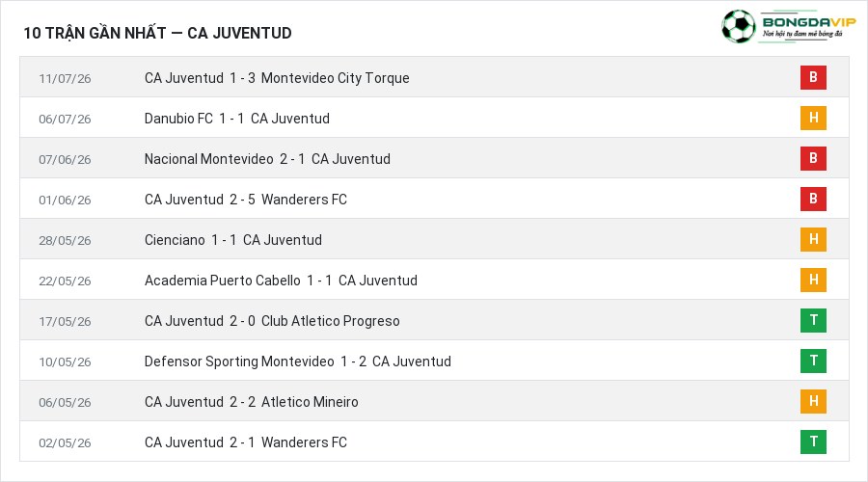
Task: Click the BongdaVIP soccer ball logo
Action: (x=738, y=26)
